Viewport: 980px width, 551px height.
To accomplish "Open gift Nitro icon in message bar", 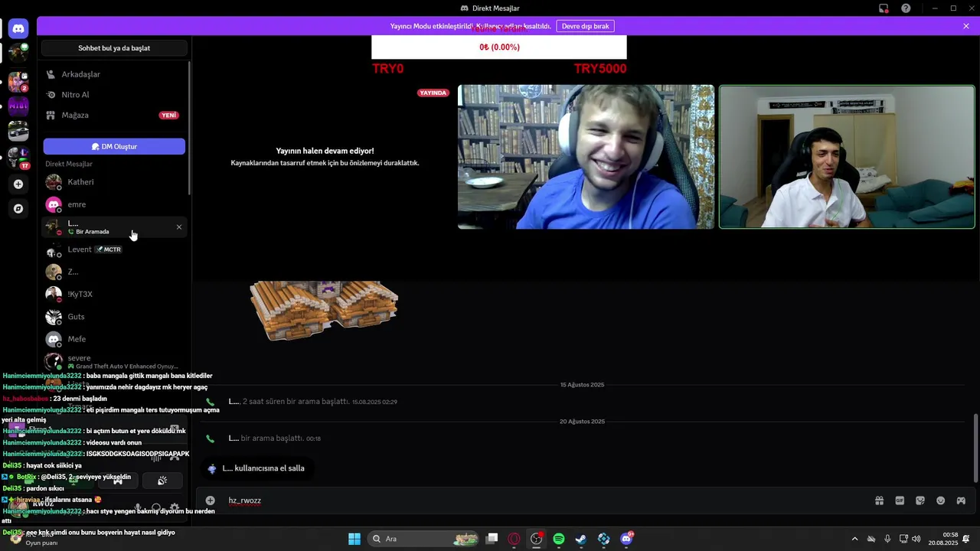I will tap(879, 500).
